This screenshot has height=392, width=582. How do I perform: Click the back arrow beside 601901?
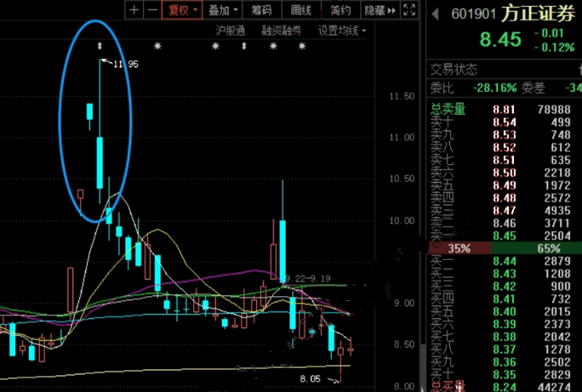pos(436,14)
